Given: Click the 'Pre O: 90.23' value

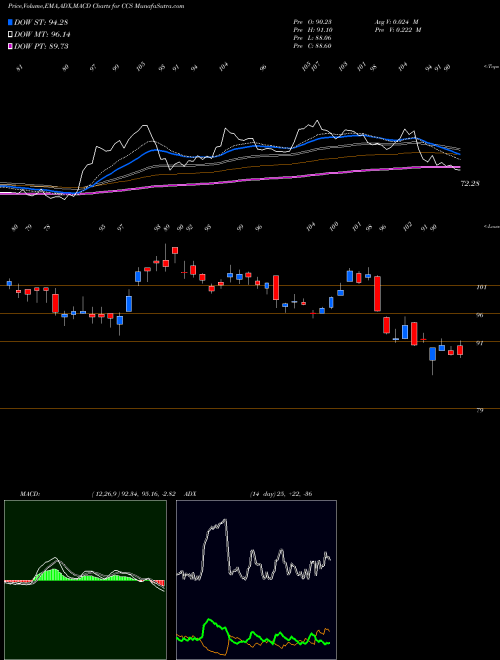Looking at the screenshot, I should [x=312, y=22].
